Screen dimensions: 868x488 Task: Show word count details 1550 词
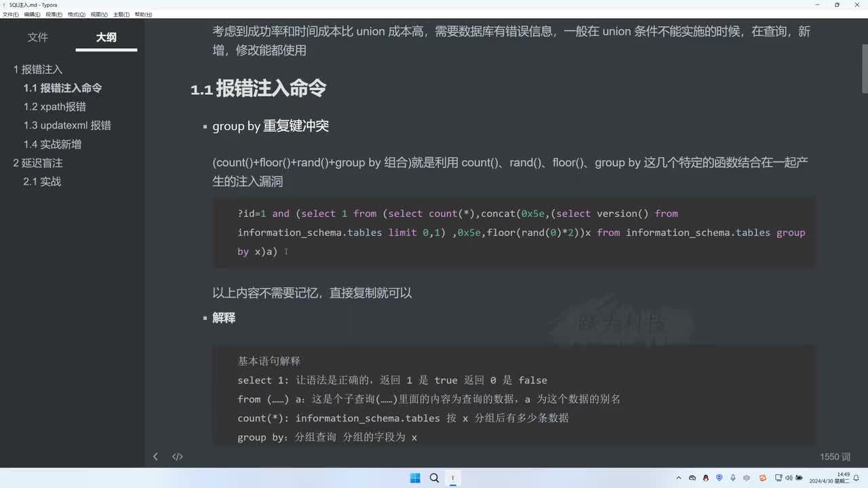coord(835,457)
